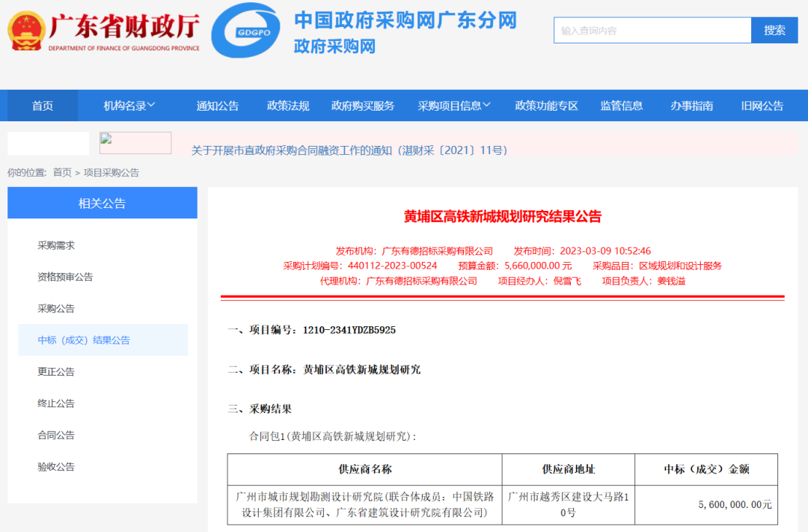Click the search input box
The height and width of the screenshot is (532, 808).
652,31
